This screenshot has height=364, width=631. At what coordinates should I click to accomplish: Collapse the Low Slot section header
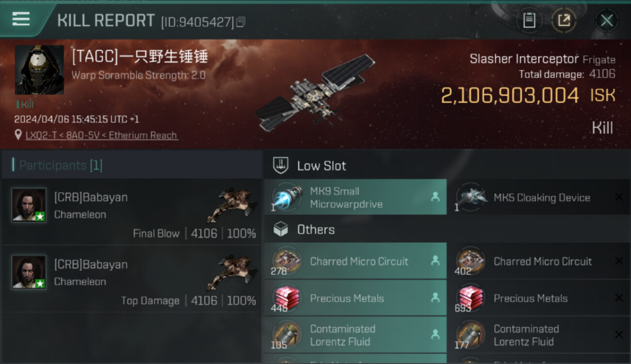point(447,165)
